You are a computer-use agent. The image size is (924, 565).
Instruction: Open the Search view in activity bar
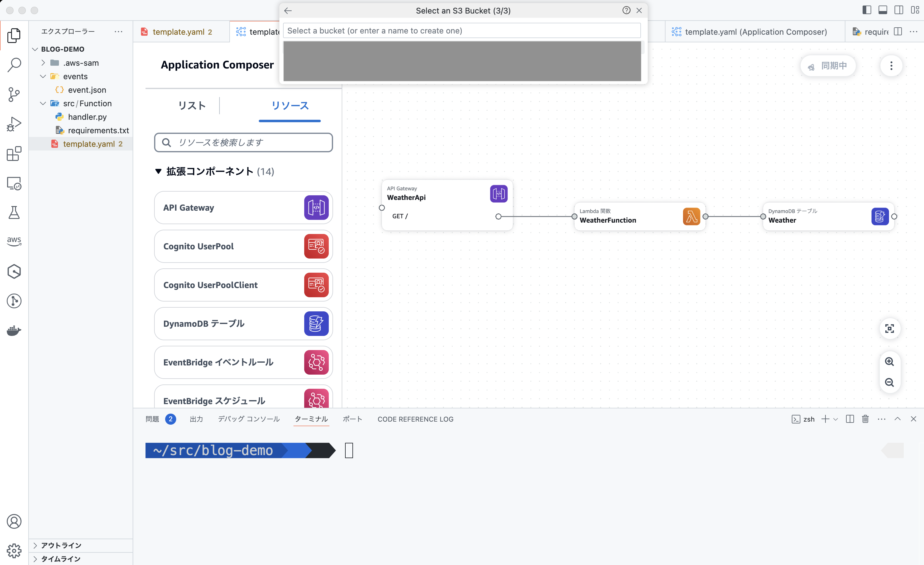click(14, 65)
